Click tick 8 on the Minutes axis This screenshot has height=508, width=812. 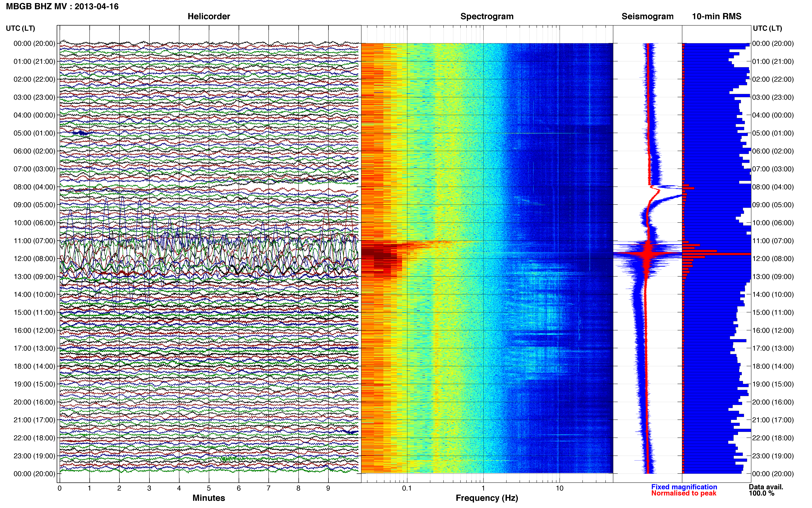pos(298,488)
